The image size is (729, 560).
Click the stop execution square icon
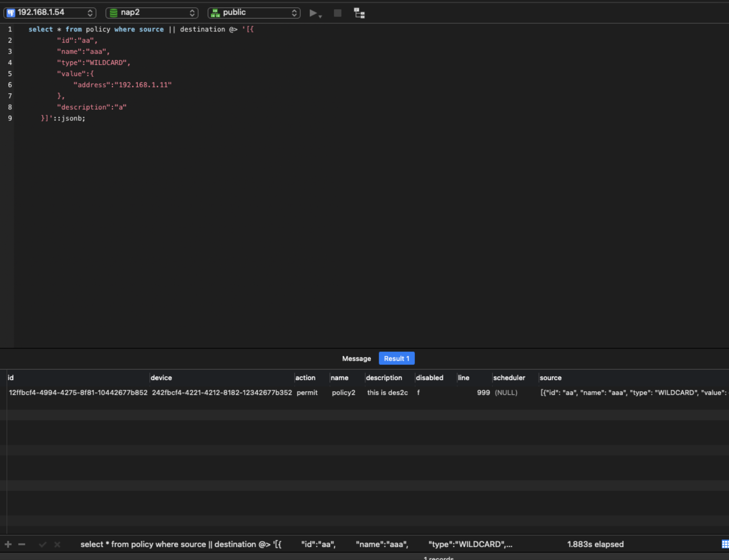pos(337,13)
